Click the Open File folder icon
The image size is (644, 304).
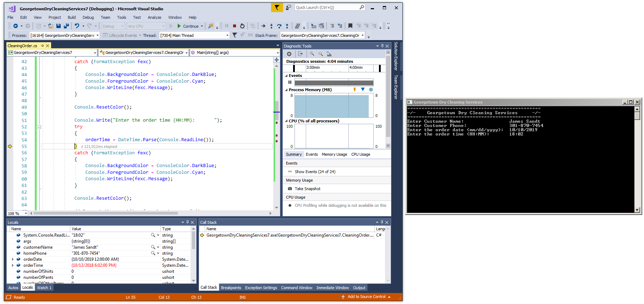50,26
